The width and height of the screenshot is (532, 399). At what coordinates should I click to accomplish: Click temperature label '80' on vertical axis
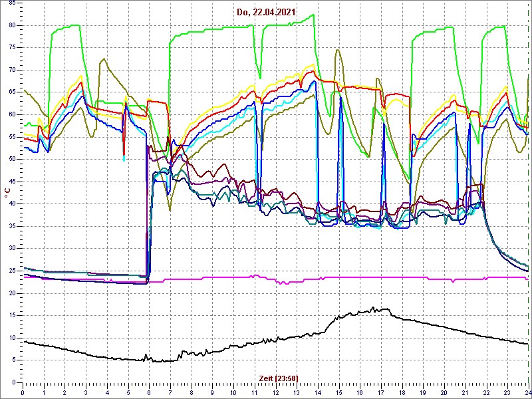12,25
